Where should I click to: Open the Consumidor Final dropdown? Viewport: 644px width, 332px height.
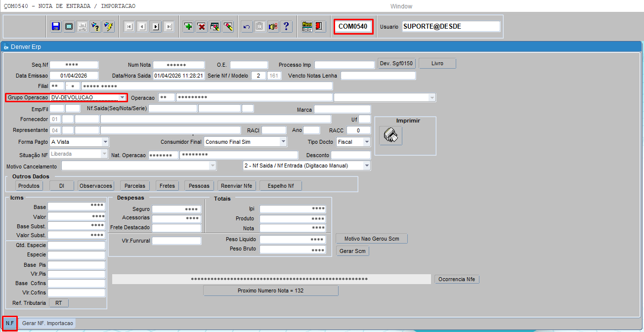pyautogui.click(x=283, y=142)
